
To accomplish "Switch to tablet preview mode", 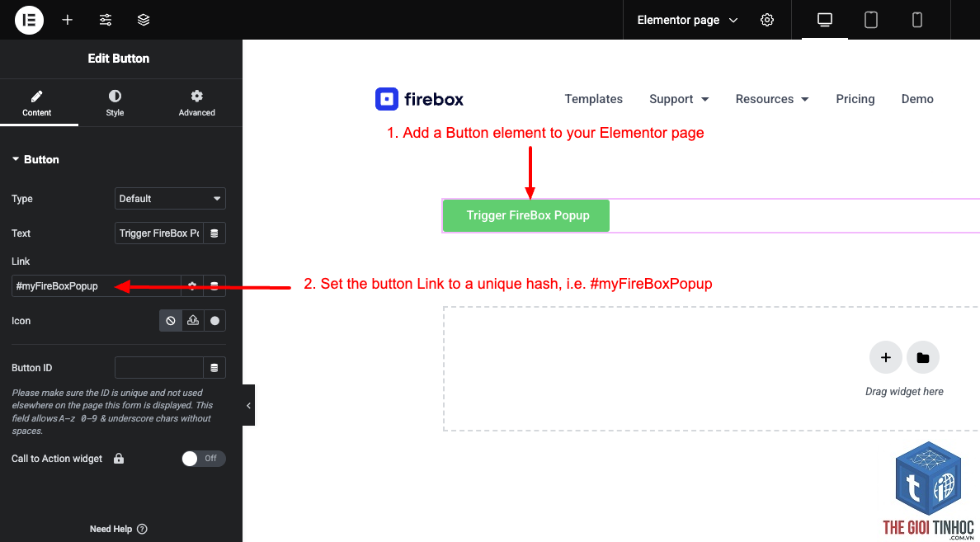I will pyautogui.click(x=871, y=20).
